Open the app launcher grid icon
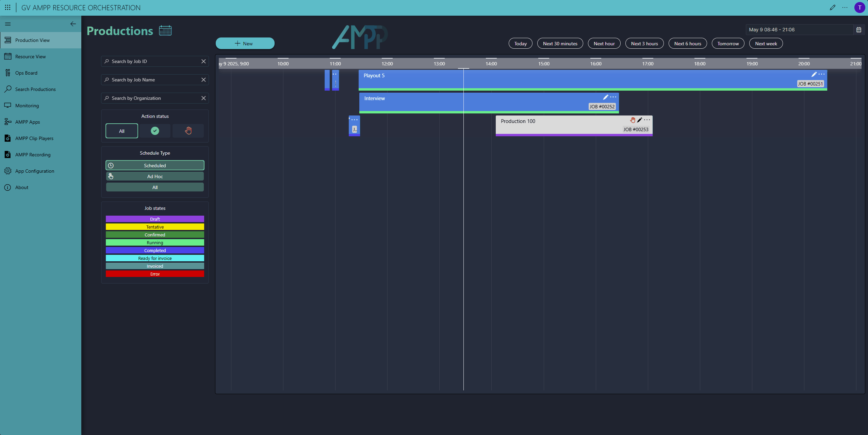This screenshot has height=435, width=868. click(7, 7)
